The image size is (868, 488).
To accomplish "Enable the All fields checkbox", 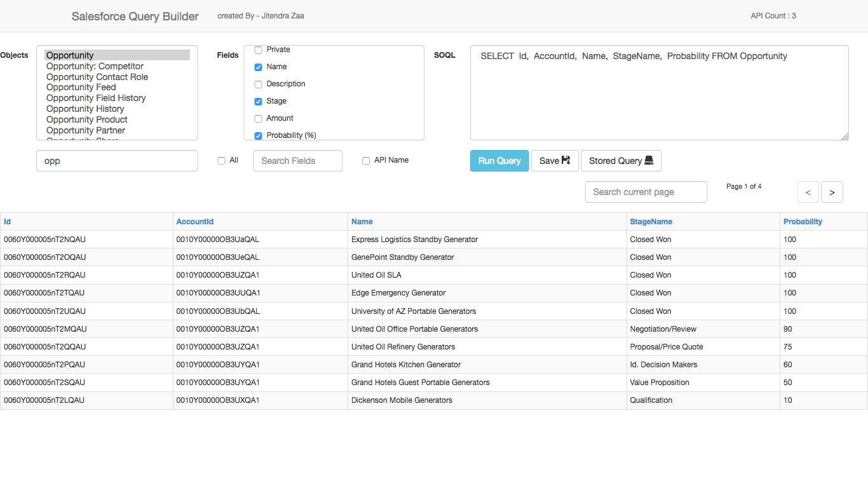I will pyautogui.click(x=221, y=161).
